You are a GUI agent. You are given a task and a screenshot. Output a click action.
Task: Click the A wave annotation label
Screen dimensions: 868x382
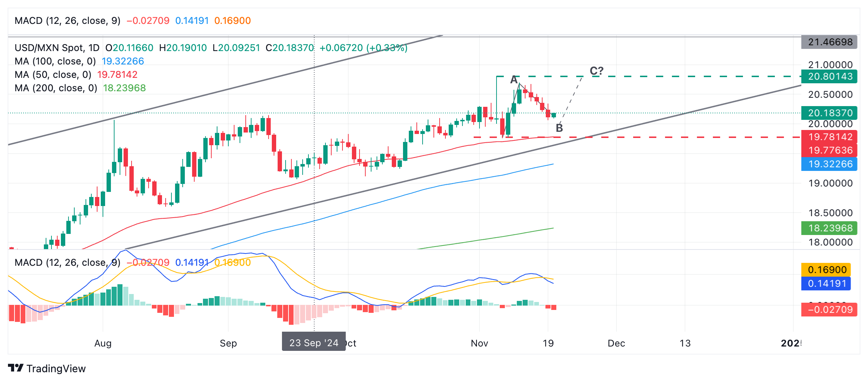[x=514, y=80]
